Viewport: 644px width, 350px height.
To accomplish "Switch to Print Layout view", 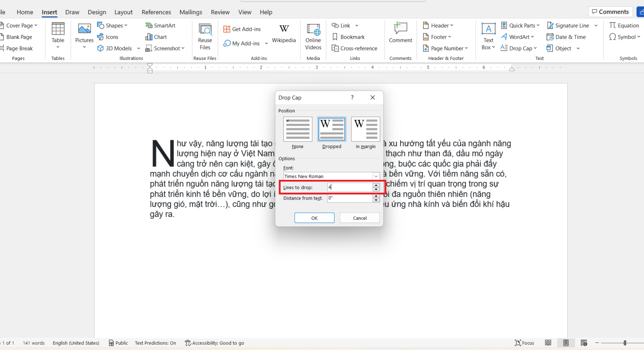I will pos(566,343).
